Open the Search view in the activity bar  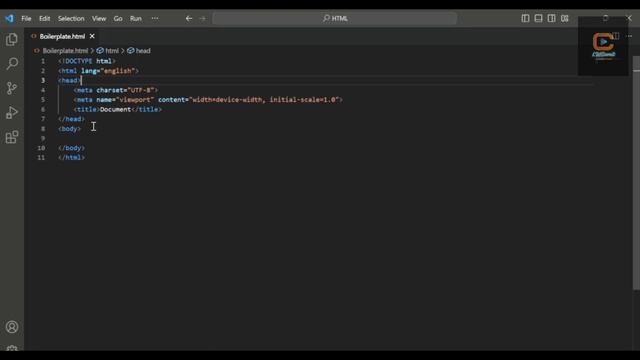(x=12, y=64)
